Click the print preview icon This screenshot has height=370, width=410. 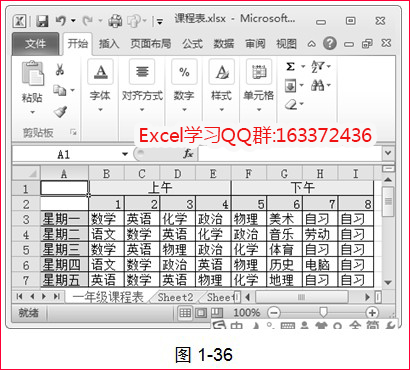(134, 21)
